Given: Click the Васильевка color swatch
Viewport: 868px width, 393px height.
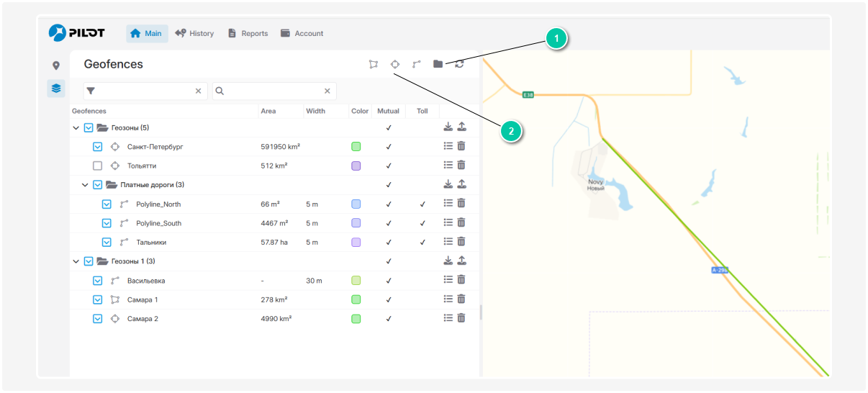Looking at the screenshot, I should (356, 281).
